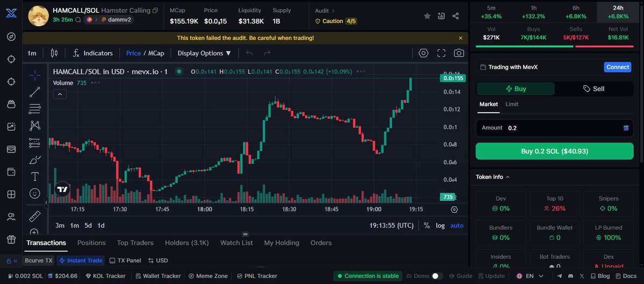
Task: Toggle log scale on chart
Action: pyautogui.click(x=440, y=226)
